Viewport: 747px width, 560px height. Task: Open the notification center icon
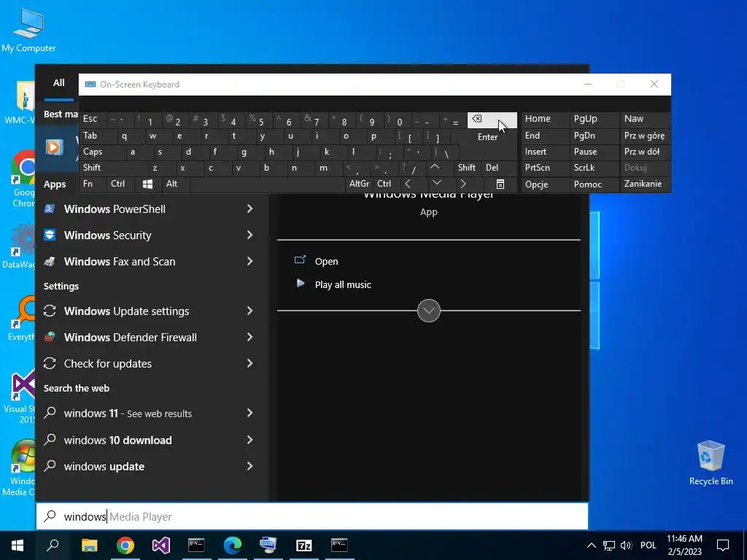[x=723, y=545]
